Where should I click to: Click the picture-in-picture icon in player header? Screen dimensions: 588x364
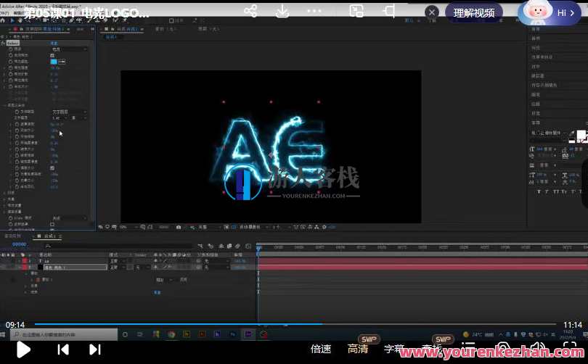[x=356, y=11]
